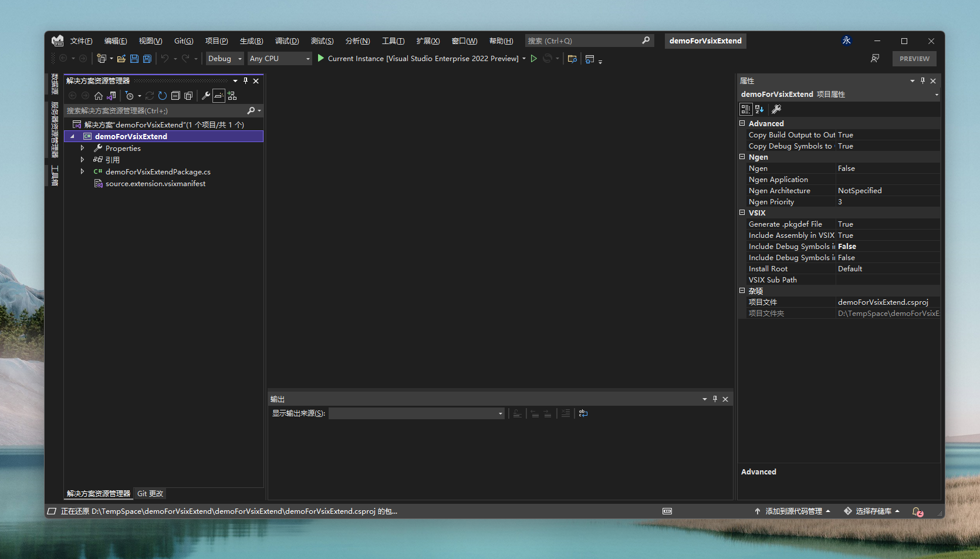Click the 项目文件 value demoForVsixExtend.csproj
This screenshot has height=559, width=980.
[883, 302]
